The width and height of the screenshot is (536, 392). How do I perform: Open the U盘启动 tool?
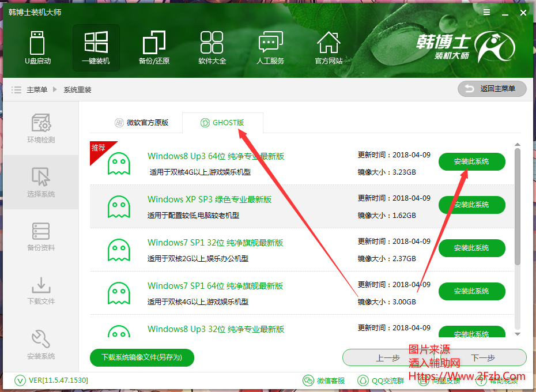click(x=37, y=47)
